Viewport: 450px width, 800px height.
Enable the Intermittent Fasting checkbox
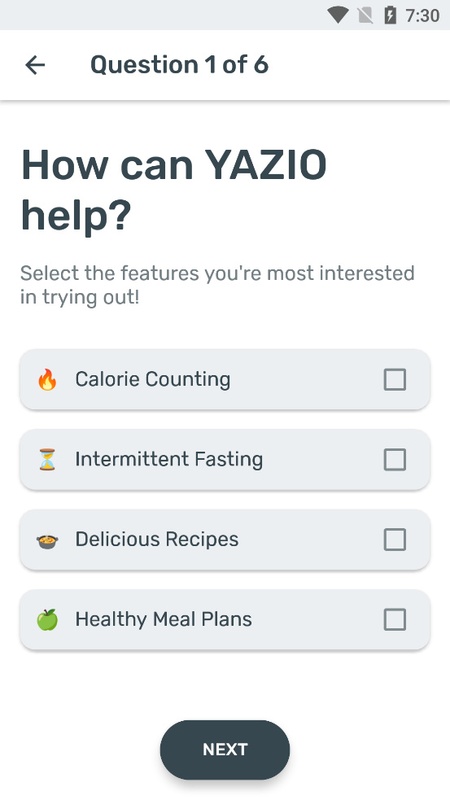(395, 460)
